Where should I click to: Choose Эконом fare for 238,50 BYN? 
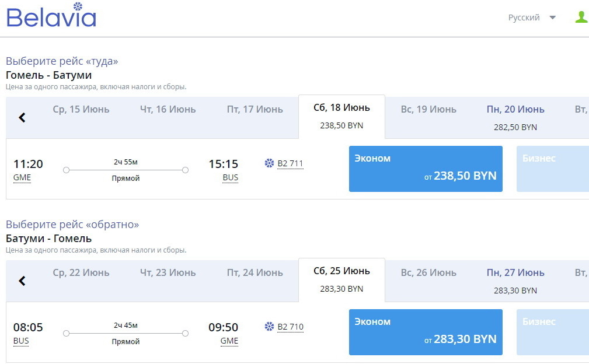tap(426, 169)
